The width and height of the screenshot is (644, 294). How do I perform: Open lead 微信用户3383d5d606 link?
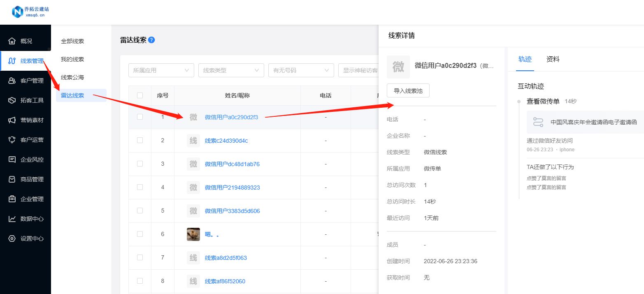pyautogui.click(x=232, y=211)
